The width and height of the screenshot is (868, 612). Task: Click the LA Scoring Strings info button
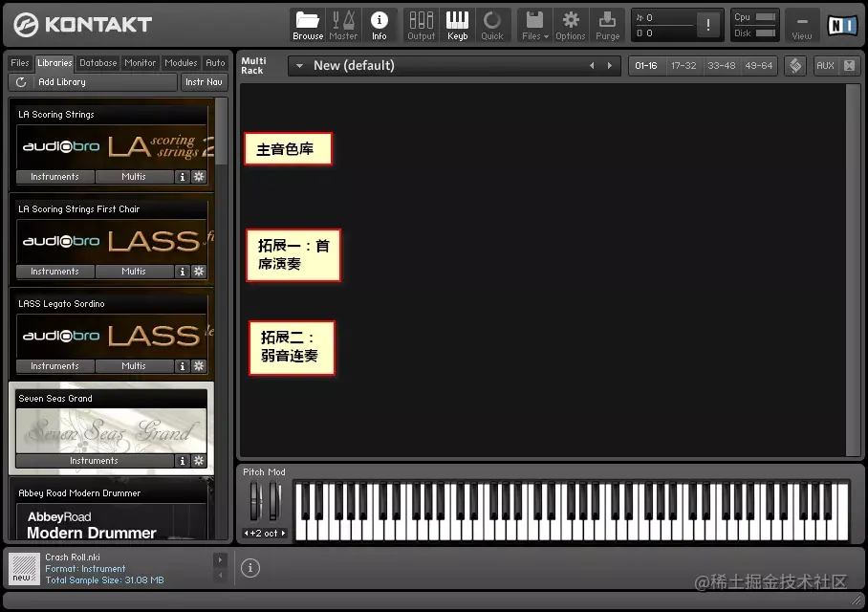tap(182, 176)
